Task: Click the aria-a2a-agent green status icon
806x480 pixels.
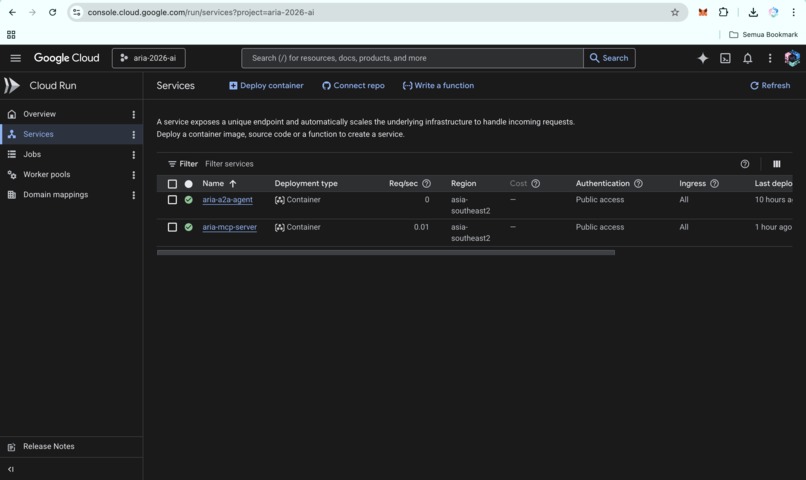Action: coord(189,199)
